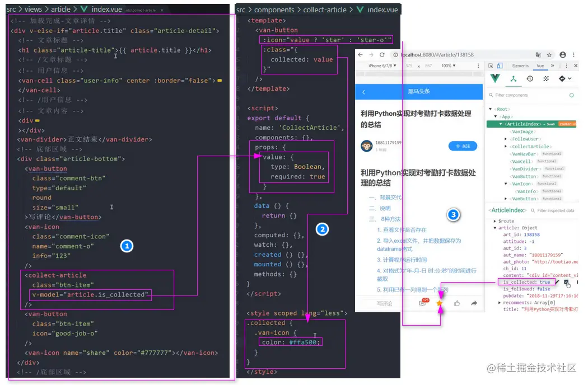This screenshot has height=385, width=588.
Task: Open the Vue routing tab icon
Action: point(562,78)
